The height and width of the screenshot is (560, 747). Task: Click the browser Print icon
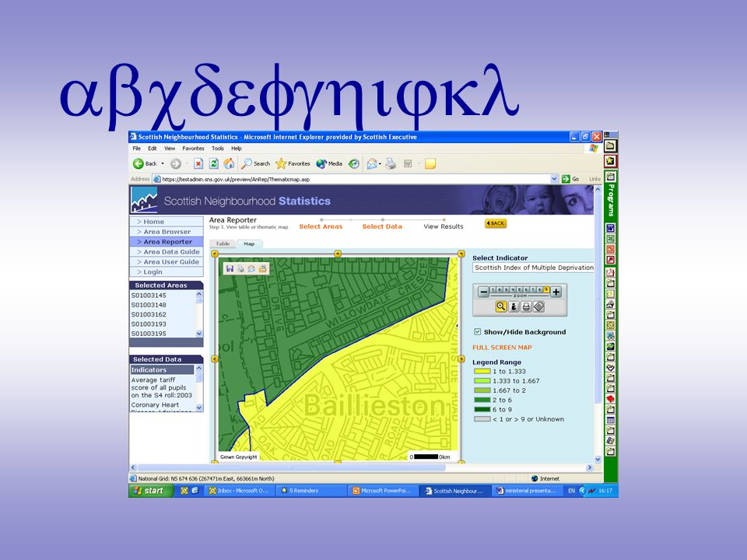[391, 164]
